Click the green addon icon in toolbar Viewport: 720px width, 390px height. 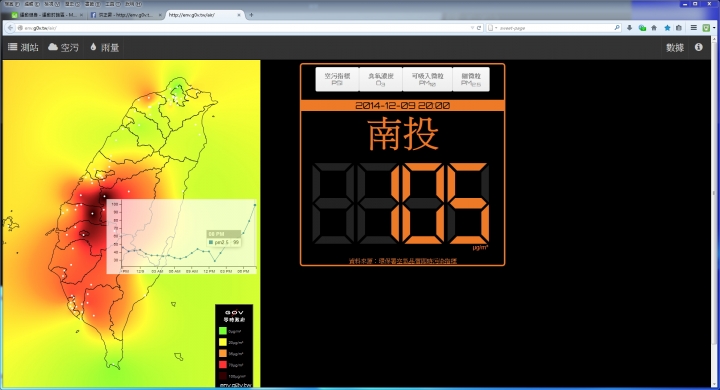click(x=706, y=28)
